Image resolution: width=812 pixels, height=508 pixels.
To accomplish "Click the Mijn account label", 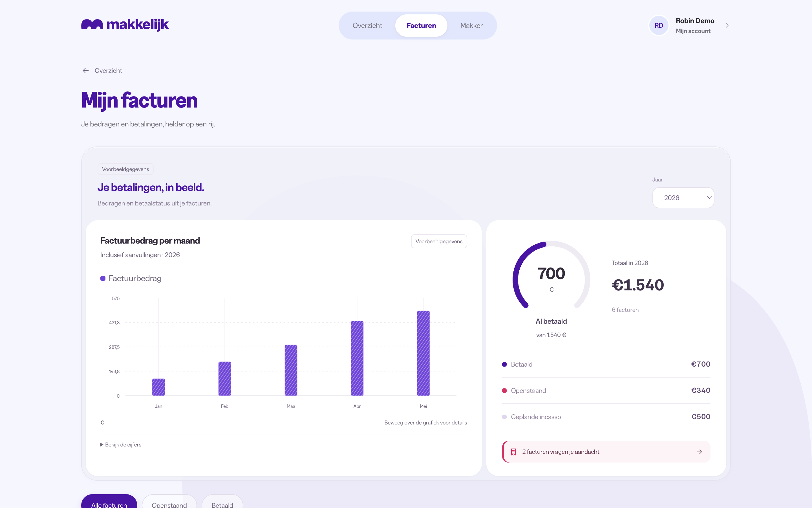I will (693, 31).
